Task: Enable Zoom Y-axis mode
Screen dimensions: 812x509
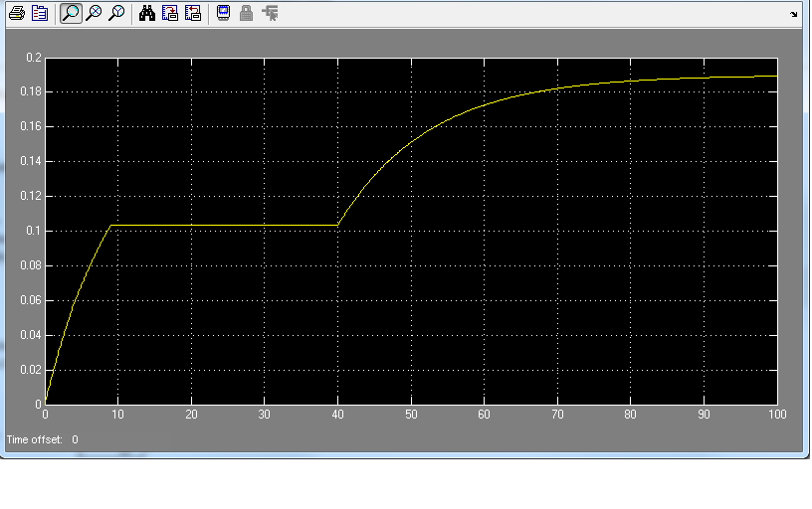Action: 116,14
